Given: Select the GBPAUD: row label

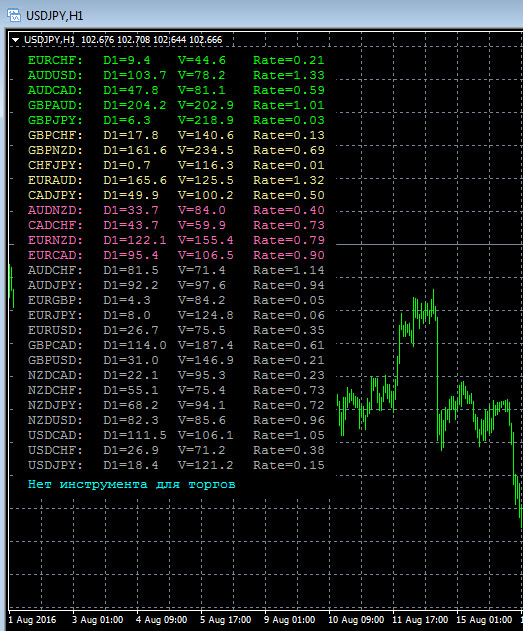Looking at the screenshot, I should (x=55, y=105).
